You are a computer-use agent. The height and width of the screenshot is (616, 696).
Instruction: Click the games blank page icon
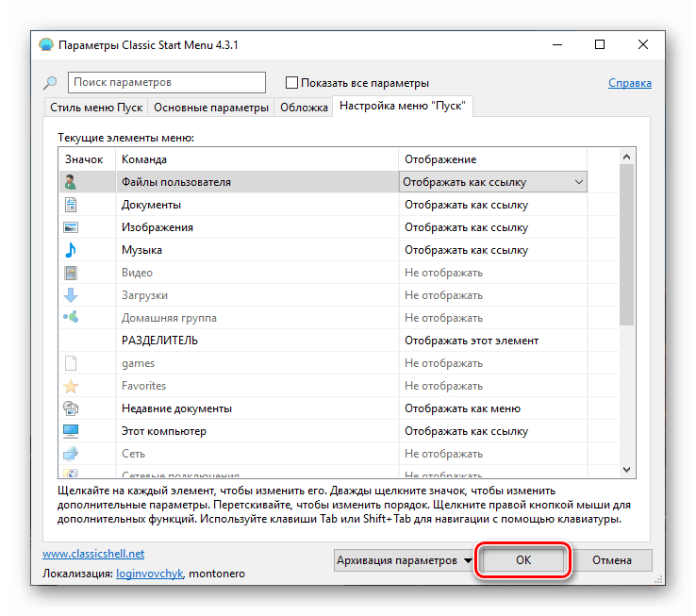click(x=71, y=363)
